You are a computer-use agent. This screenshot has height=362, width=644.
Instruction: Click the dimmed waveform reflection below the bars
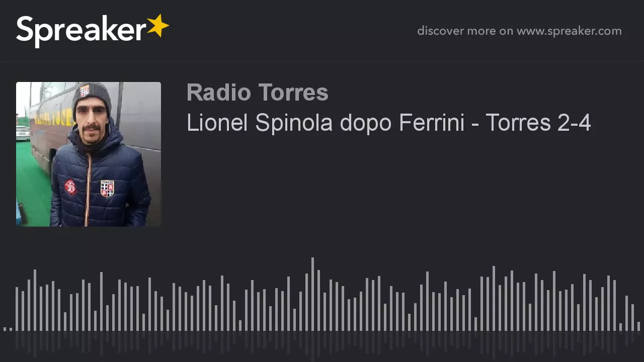coord(322,344)
